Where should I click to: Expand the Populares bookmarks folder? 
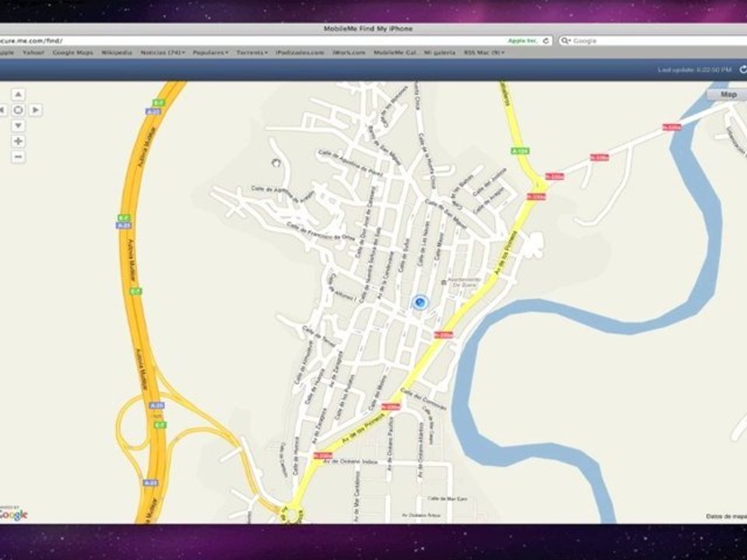(210, 52)
